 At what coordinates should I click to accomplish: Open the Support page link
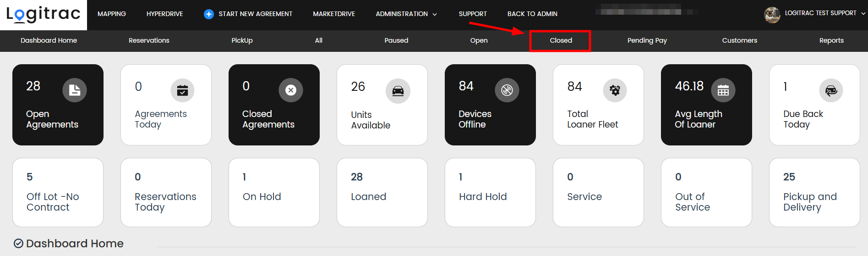tap(473, 14)
